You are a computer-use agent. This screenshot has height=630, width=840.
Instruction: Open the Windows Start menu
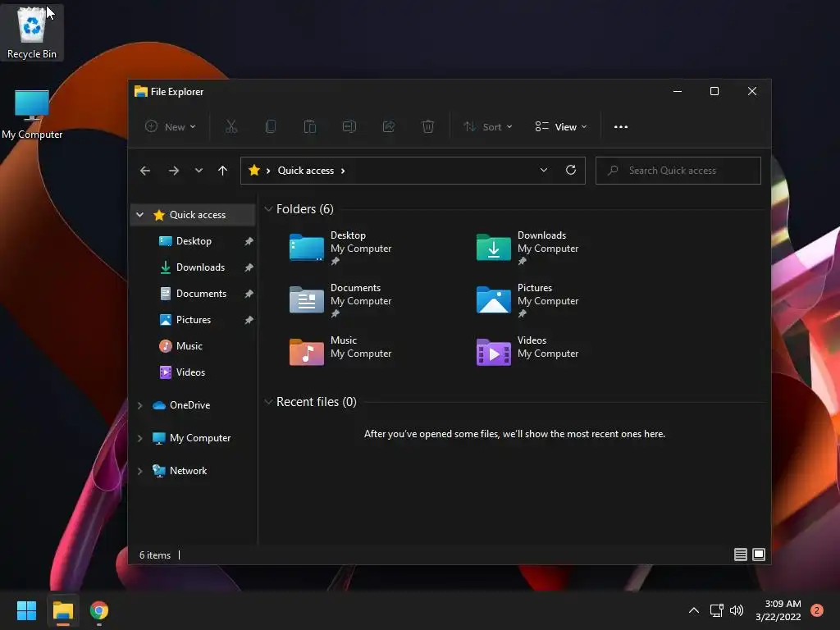(x=26, y=610)
